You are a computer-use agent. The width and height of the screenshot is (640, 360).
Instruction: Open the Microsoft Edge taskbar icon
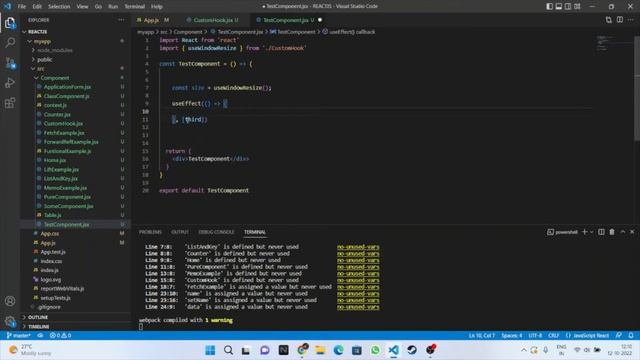(338, 350)
